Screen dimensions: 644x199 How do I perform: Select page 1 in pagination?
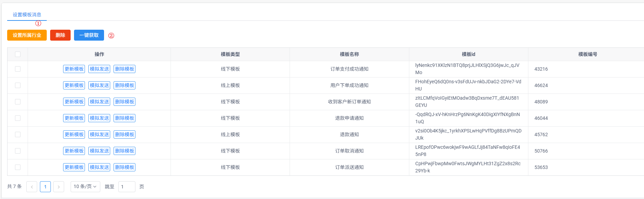45,187
